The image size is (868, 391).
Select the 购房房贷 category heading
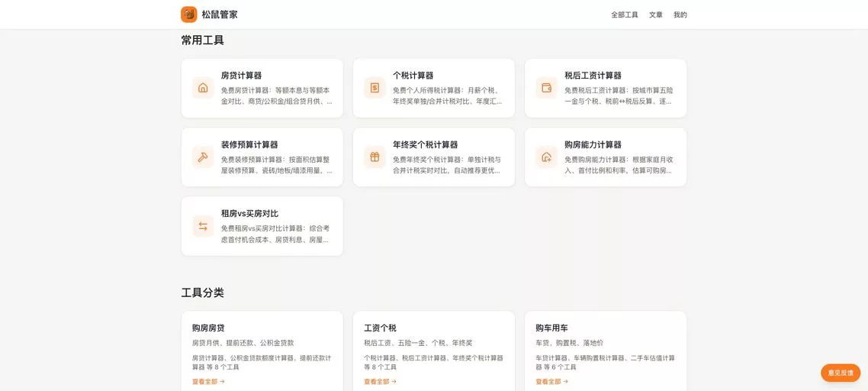pyautogui.click(x=208, y=328)
